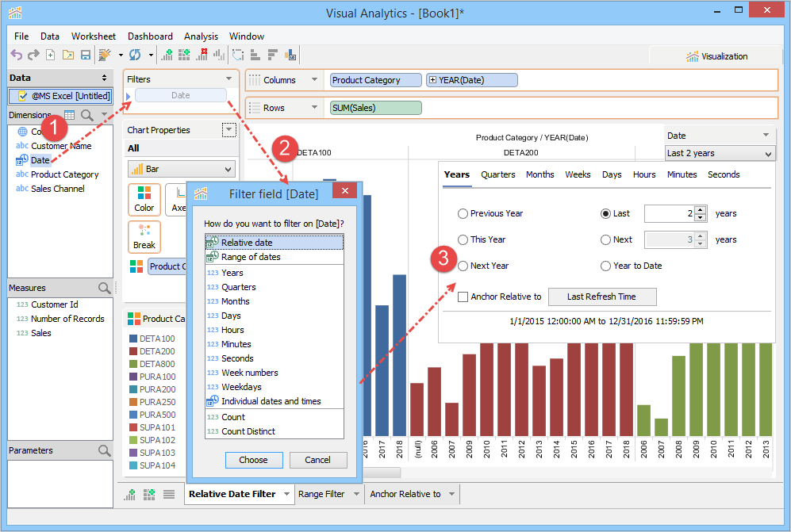Open the Analysis menu
791x532 pixels.
[201, 36]
